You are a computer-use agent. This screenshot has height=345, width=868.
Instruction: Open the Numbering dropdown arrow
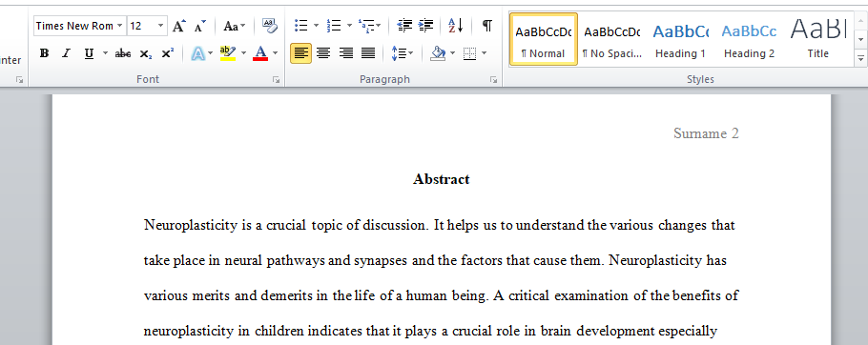(x=349, y=26)
